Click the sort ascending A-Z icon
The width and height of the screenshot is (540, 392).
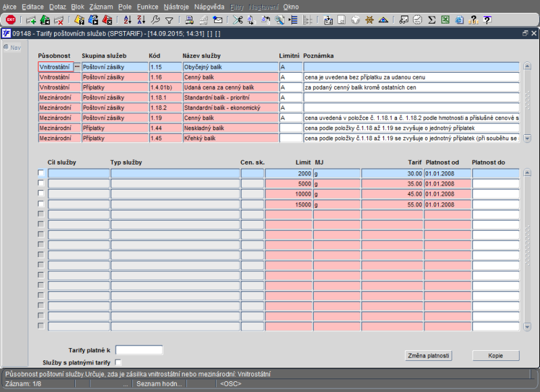point(128,20)
